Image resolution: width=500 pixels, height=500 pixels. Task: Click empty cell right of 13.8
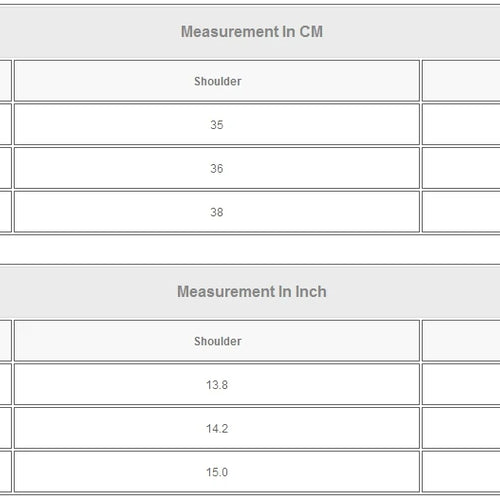point(461,384)
